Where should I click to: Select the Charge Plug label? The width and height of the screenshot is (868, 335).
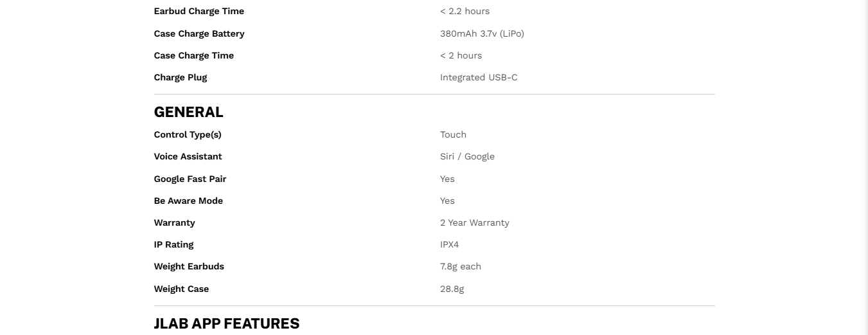180,77
